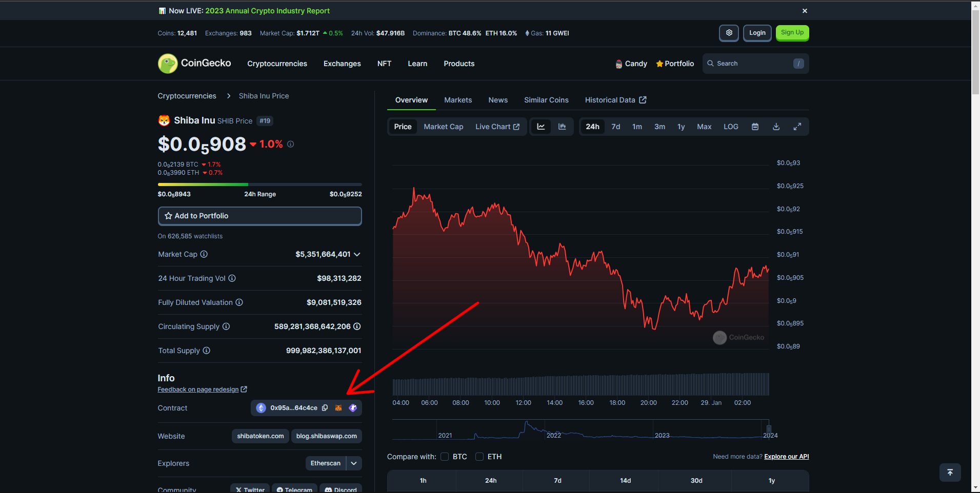Image resolution: width=980 pixels, height=493 pixels.
Task: Select the Price chart toggle
Action: tap(403, 127)
